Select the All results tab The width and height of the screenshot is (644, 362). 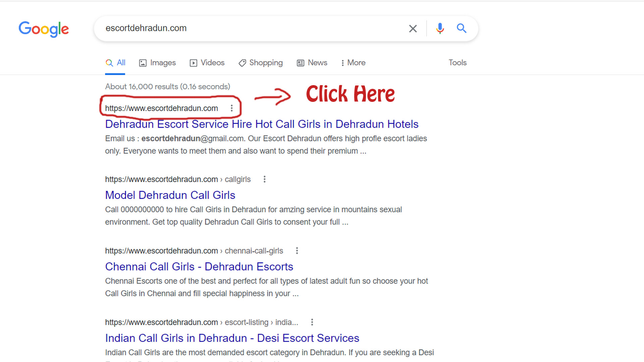[115, 63]
